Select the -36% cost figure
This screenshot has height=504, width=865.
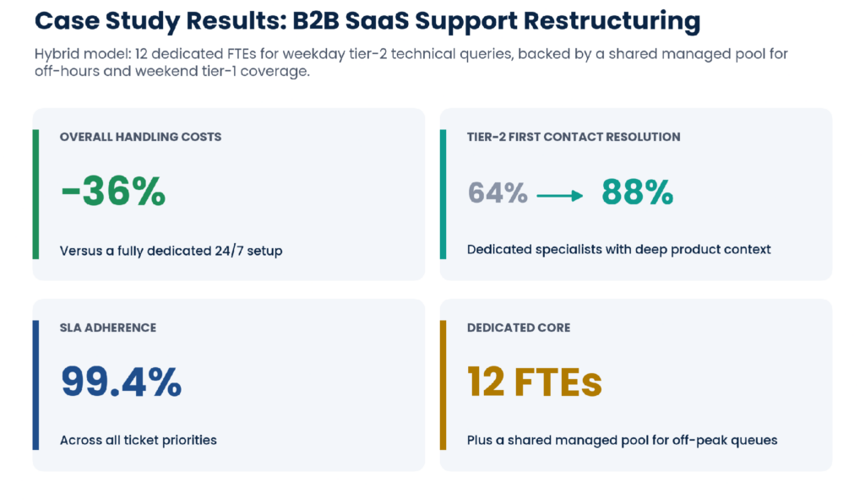tap(113, 192)
